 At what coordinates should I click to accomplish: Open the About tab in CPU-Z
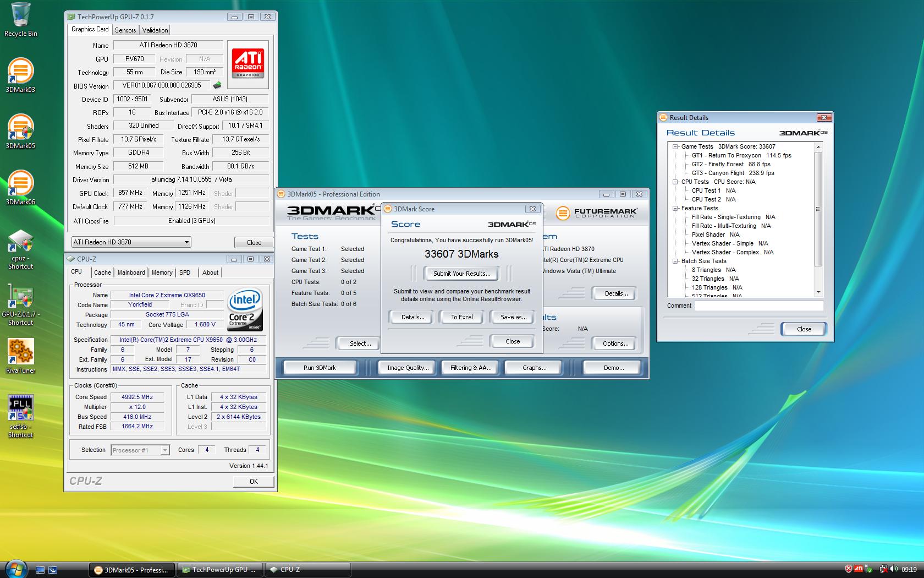pyautogui.click(x=210, y=272)
